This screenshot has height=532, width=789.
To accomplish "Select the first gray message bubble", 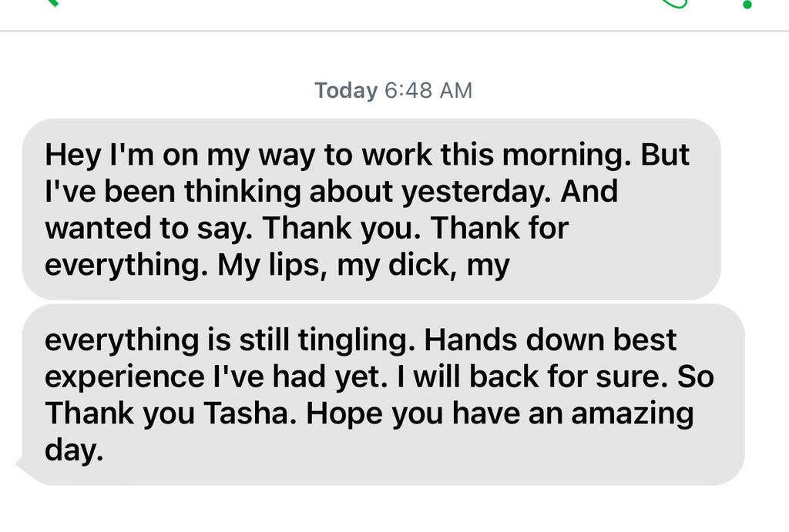I will [x=371, y=209].
